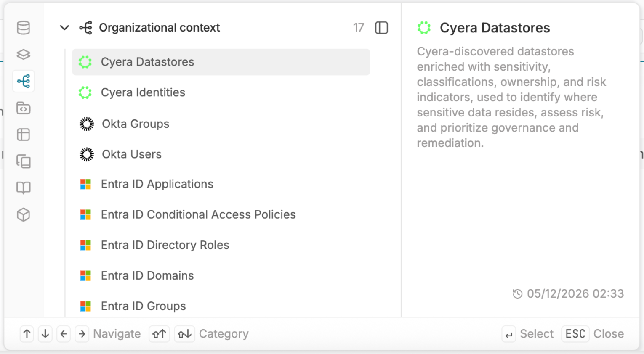Select the organizational context tree sidebar icon
The width and height of the screenshot is (644, 354).
24,81
